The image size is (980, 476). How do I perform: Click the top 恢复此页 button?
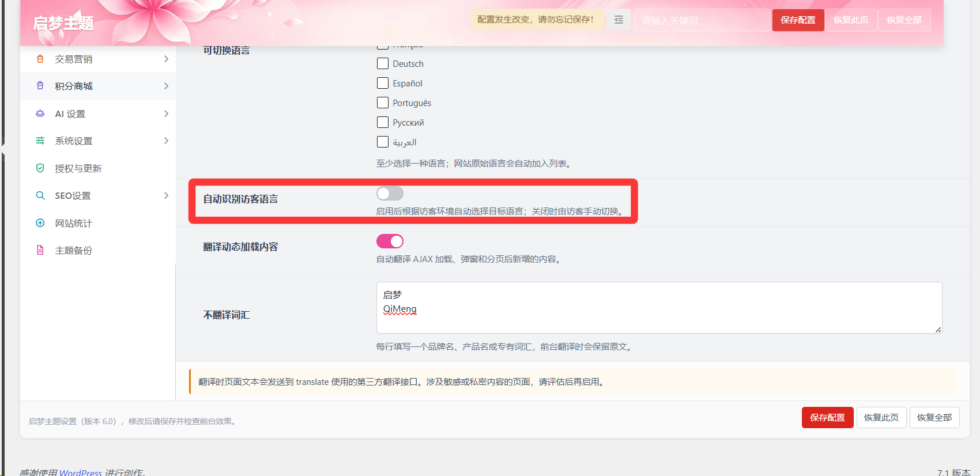coord(851,20)
